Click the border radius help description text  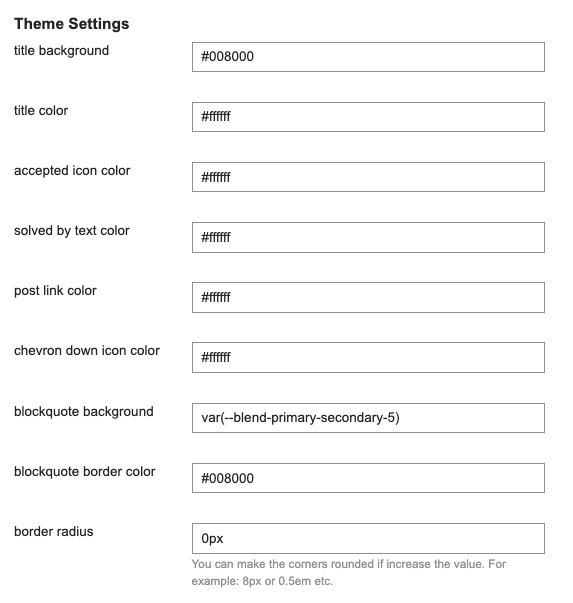(348, 572)
